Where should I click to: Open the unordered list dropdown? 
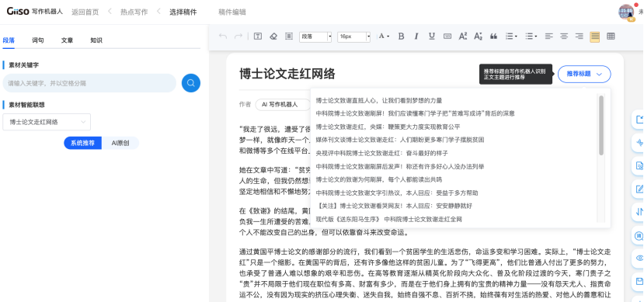click(x=531, y=36)
